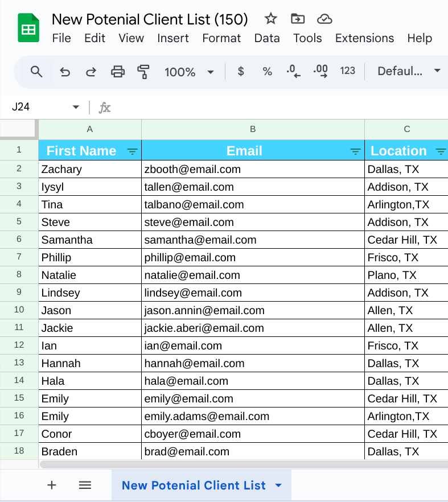Open the name box dropdown arrow
This screenshot has width=448, height=502.
(x=76, y=108)
